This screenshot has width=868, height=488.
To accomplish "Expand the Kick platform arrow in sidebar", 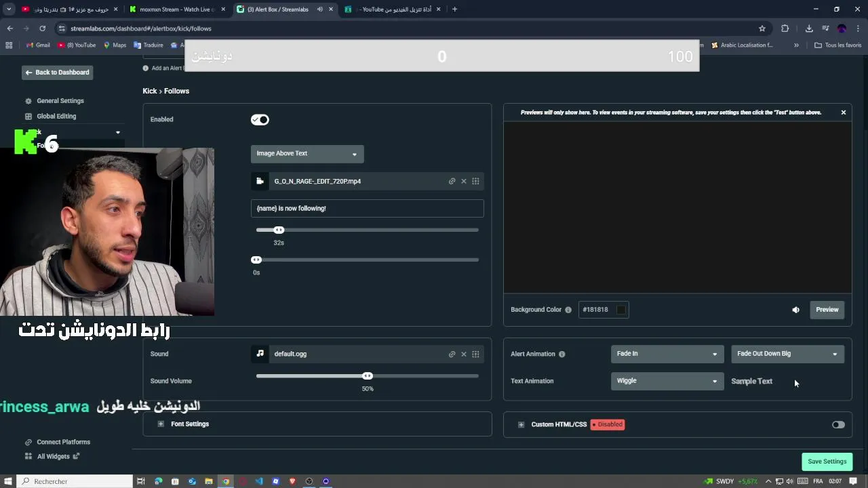I will click(x=118, y=133).
